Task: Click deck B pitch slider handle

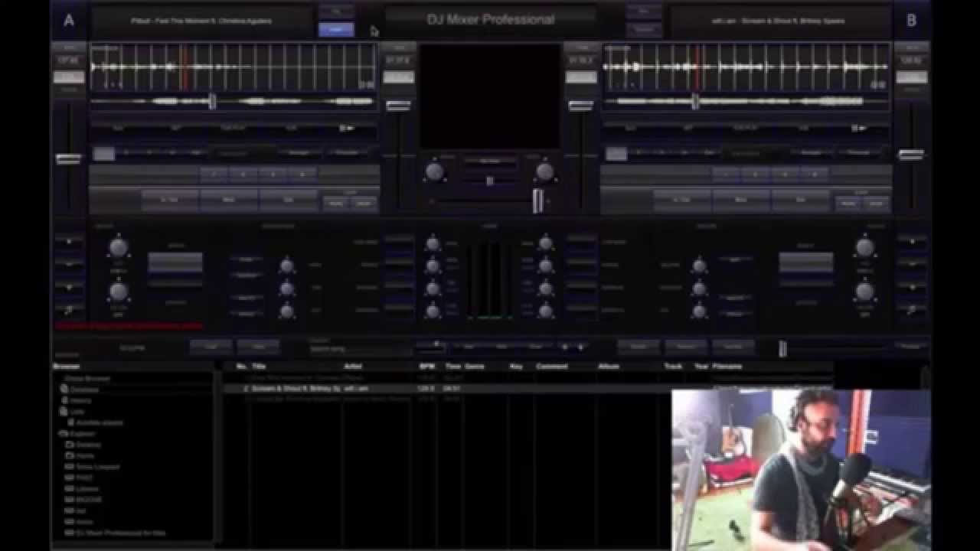Action: 911,155
